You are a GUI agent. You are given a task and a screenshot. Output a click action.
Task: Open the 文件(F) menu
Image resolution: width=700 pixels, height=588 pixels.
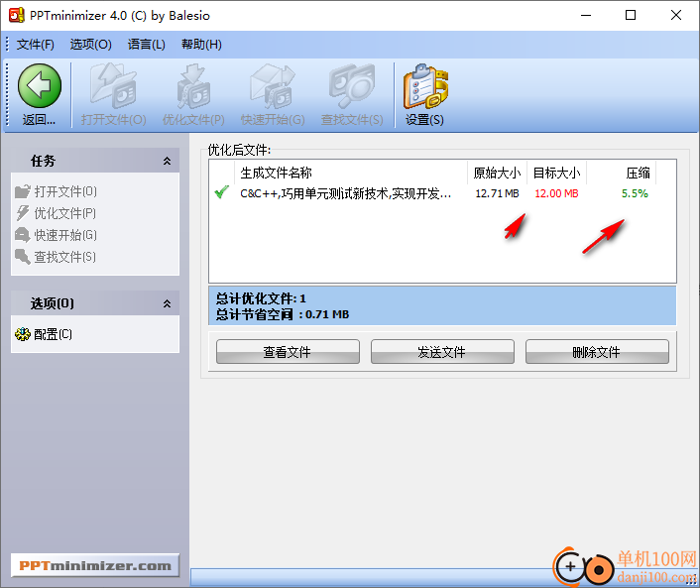[36, 45]
